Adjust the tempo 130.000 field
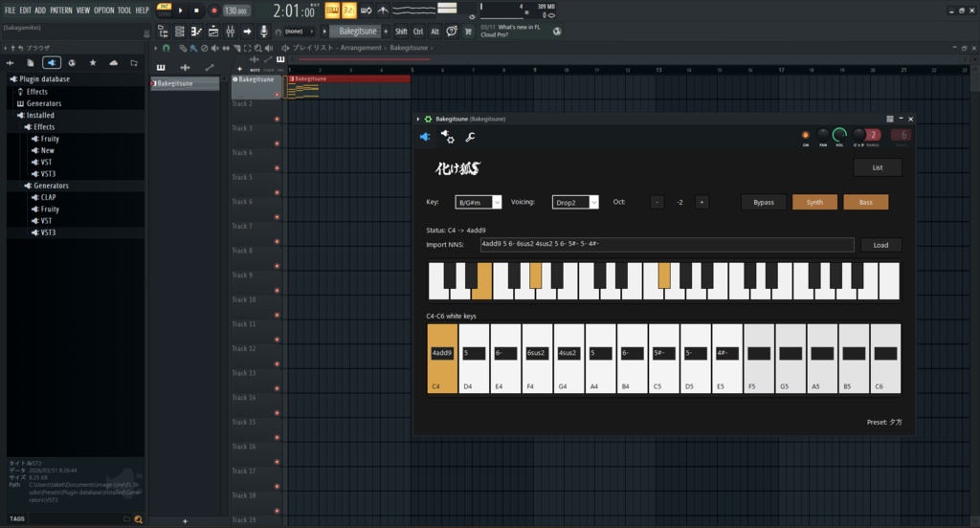Screen dimensions: 980x528 [236, 10]
